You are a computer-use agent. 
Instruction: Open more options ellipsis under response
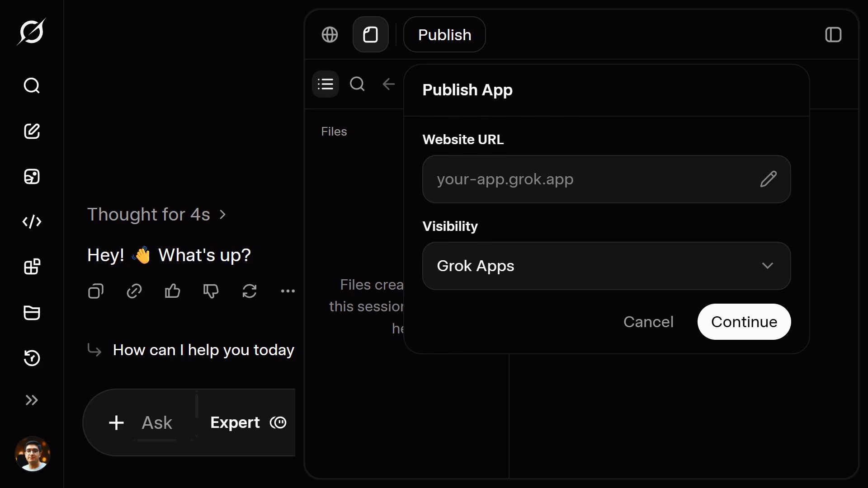coord(288,291)
